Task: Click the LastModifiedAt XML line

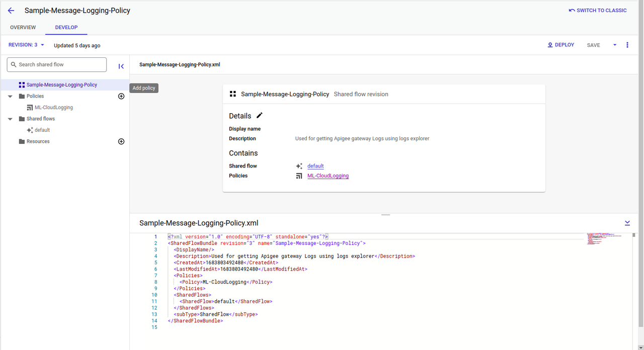Action: coord(240,270)
